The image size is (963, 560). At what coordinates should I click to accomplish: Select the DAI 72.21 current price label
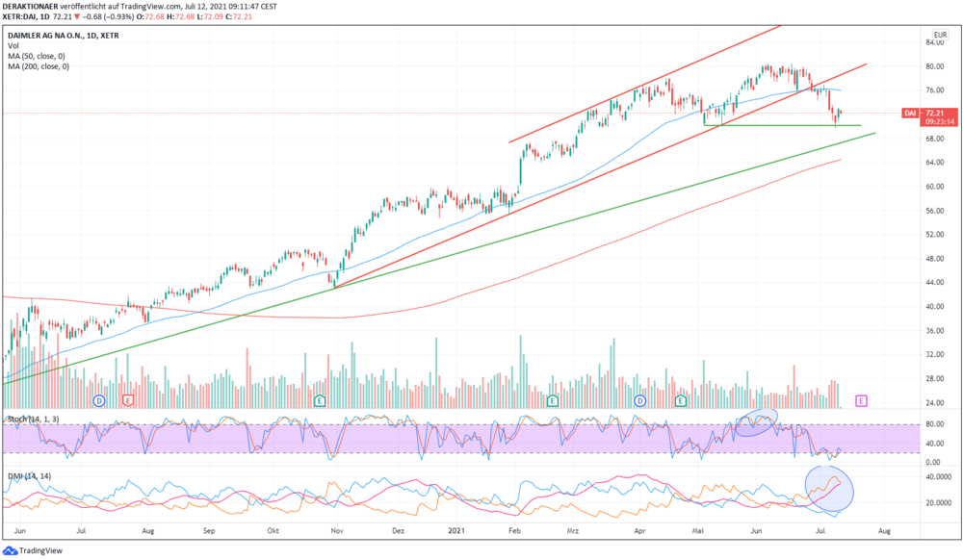(928, 113)
